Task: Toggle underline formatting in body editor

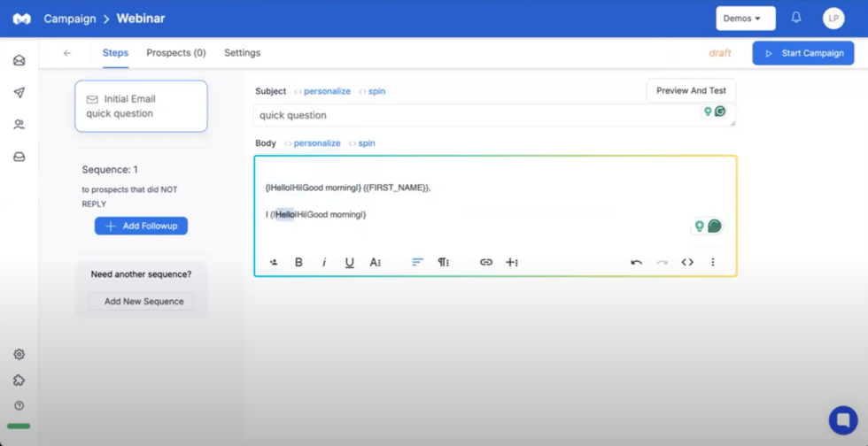Action: point(349,262)
